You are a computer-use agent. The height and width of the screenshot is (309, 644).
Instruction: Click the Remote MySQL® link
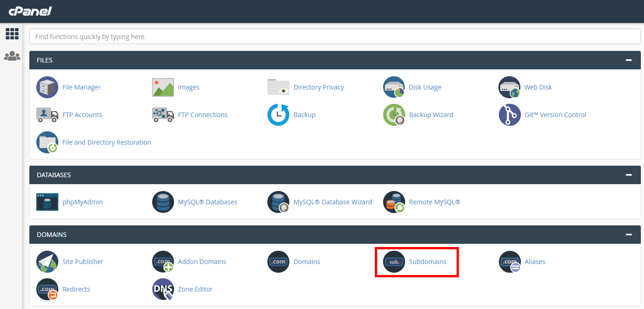pos(435,202)
